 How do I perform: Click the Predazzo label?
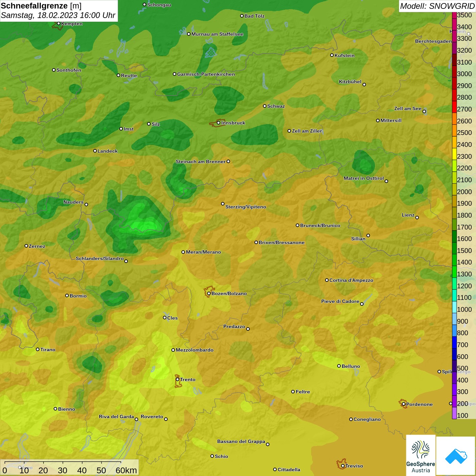tap(234, 326)
